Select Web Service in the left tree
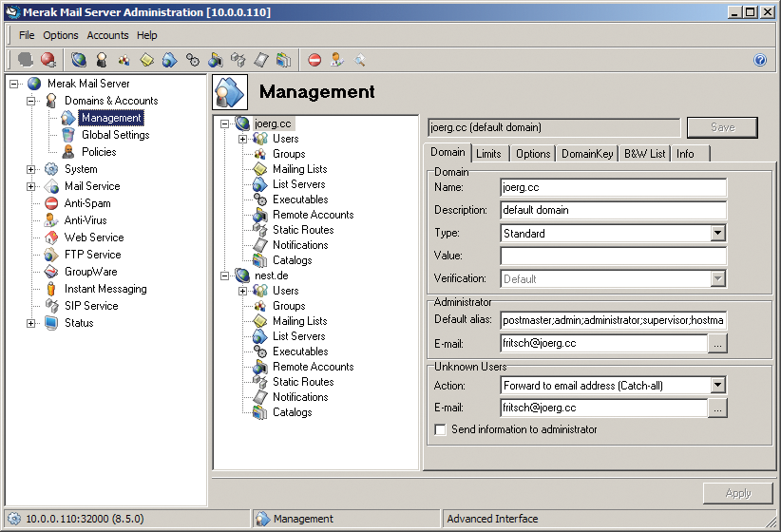 tap(94, 237)
